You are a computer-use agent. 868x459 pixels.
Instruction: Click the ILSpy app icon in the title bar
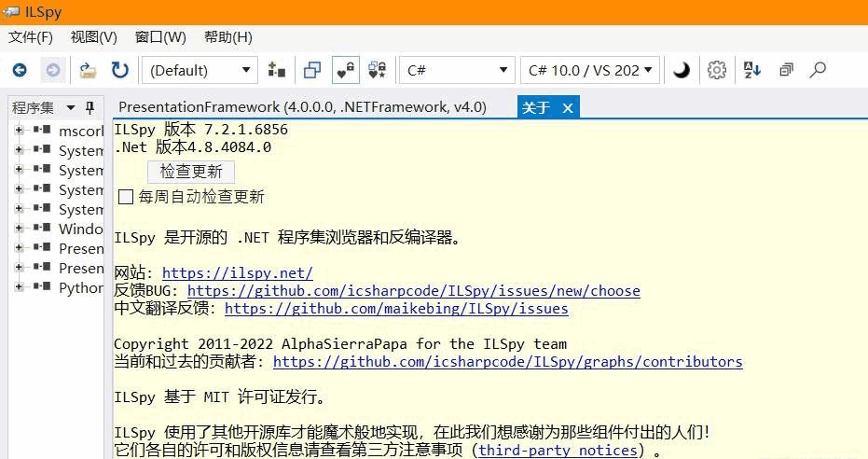(11, 12)
